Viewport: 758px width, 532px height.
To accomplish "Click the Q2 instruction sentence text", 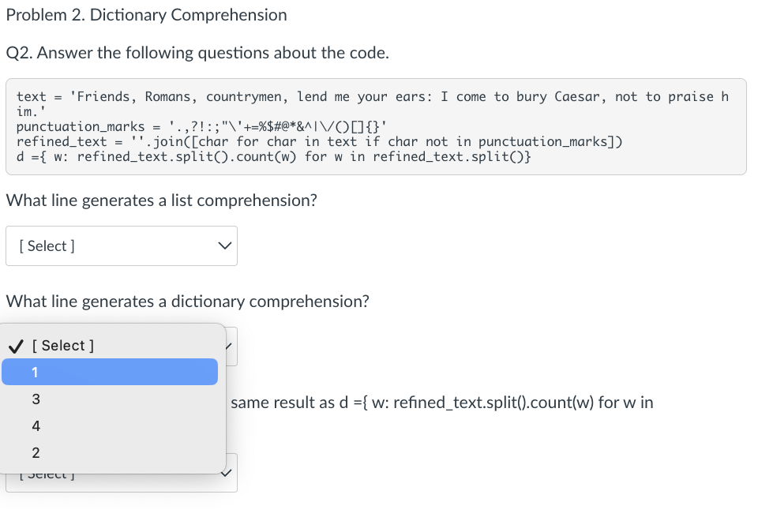I will (197, 53).
